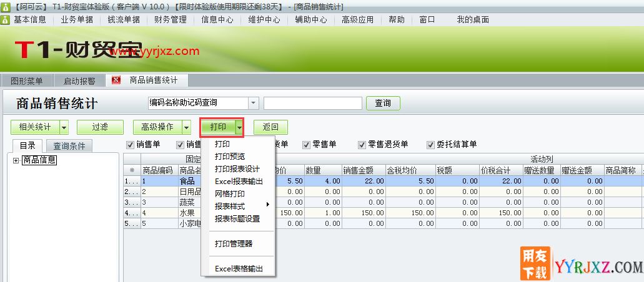Image resolution: width=644 pixels, height=282 pixels.
Task: Click the 赠送数量 column header
Action: [542, 170]
